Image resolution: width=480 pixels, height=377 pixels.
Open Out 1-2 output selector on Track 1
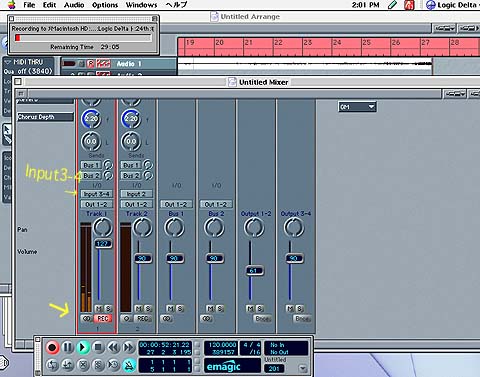[97, 204]
